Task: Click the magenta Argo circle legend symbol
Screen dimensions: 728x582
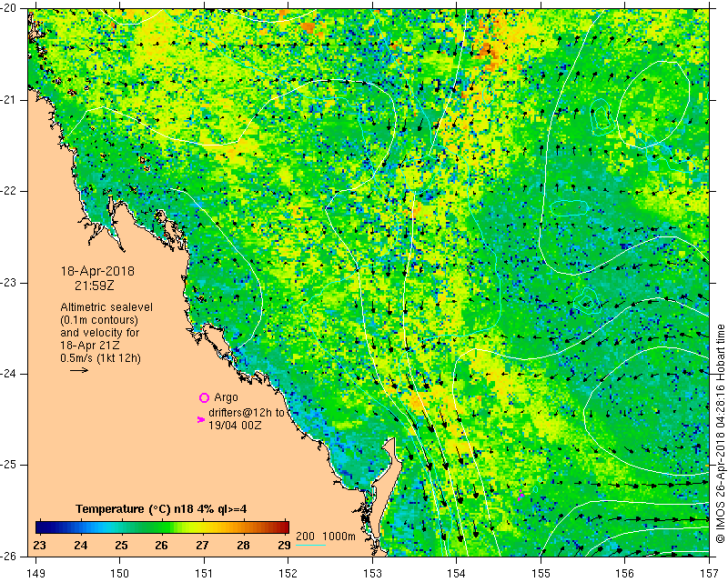Action: [204, 397]
